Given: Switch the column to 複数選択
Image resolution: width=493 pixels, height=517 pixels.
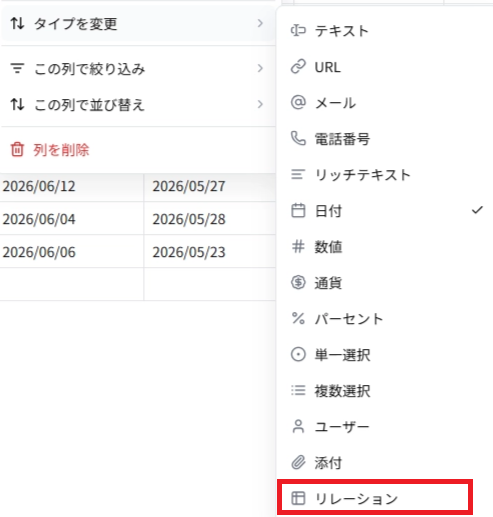Looking at the screenshot, I should pos(385,390).
